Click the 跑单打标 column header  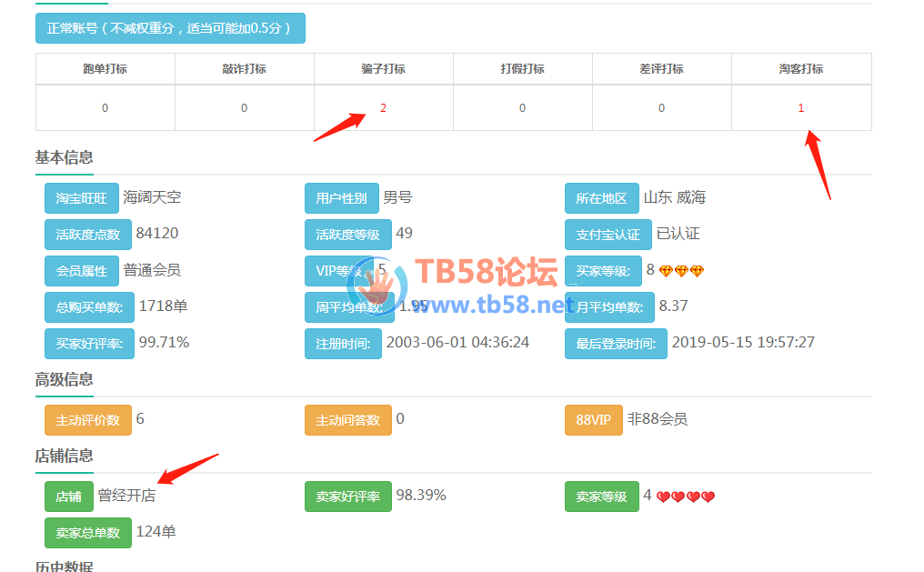tap(105, 69)
